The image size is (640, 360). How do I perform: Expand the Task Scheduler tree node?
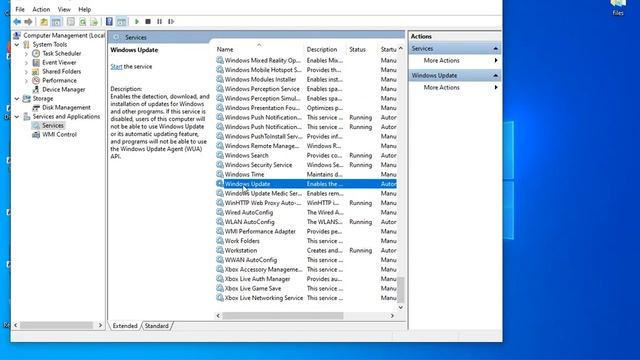click(26, 53)
